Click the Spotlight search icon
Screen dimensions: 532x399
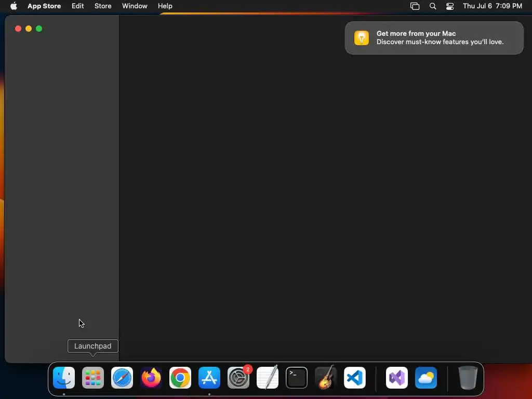tap(433, 6)
